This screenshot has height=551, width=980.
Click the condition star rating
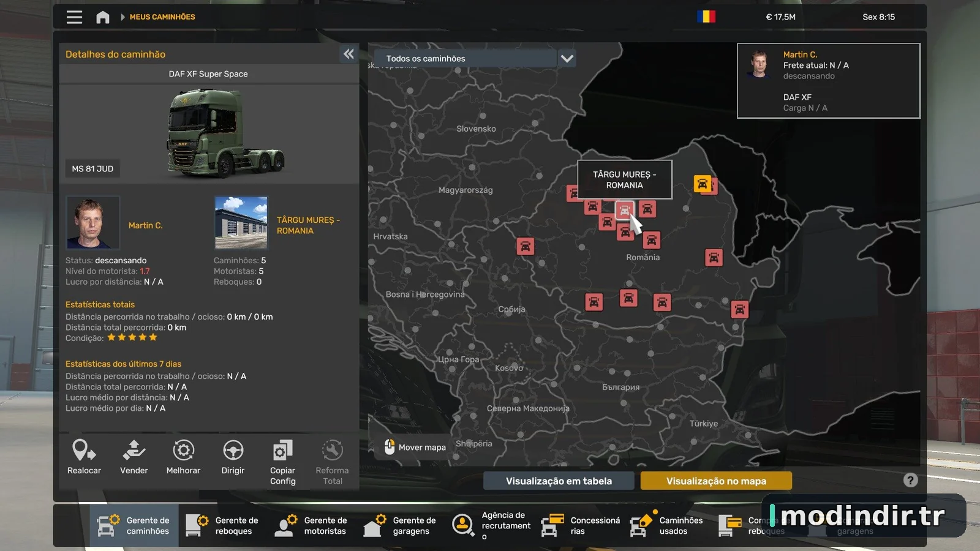point(132,337)
